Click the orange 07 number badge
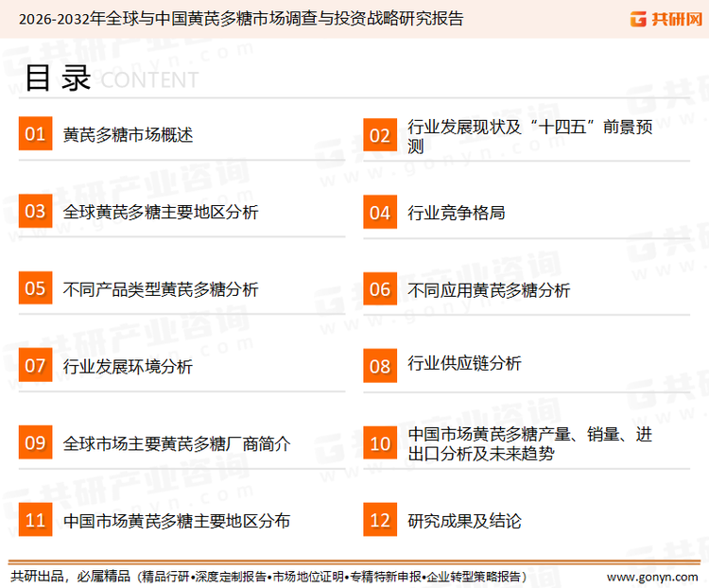 (35, 365)
